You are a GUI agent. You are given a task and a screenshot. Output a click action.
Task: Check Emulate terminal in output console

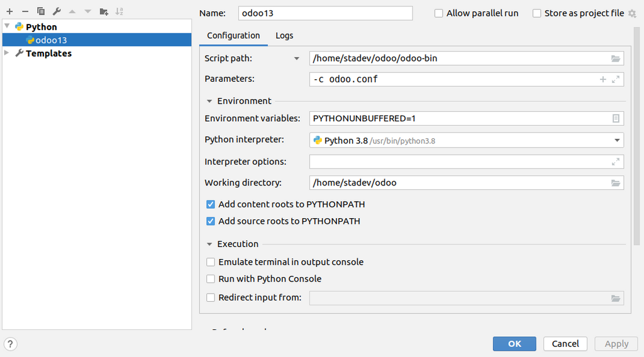click(211, 262)
